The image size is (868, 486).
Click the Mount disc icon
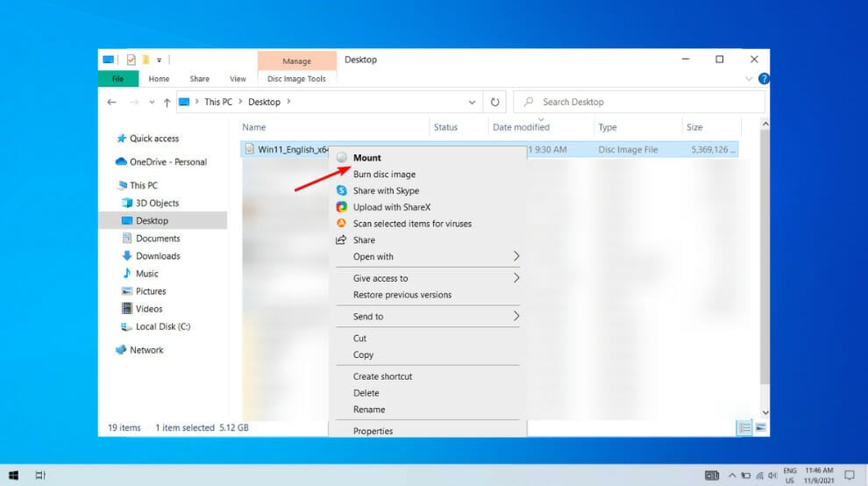pyautogui.click(x=342, y=157)
